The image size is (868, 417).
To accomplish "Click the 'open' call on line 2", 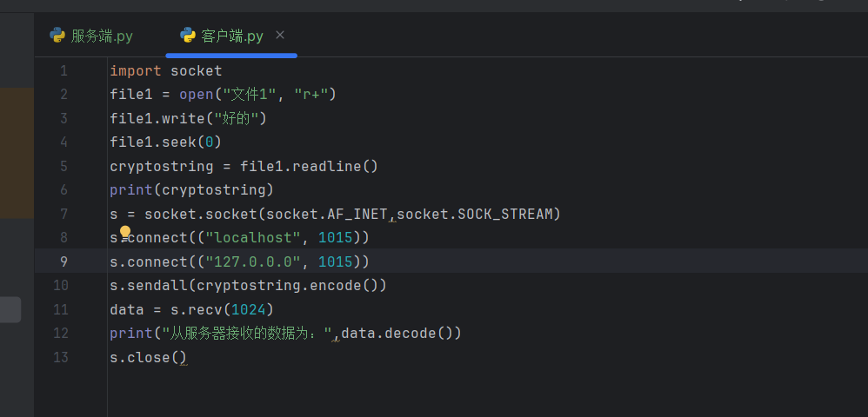I will (197, 95).
